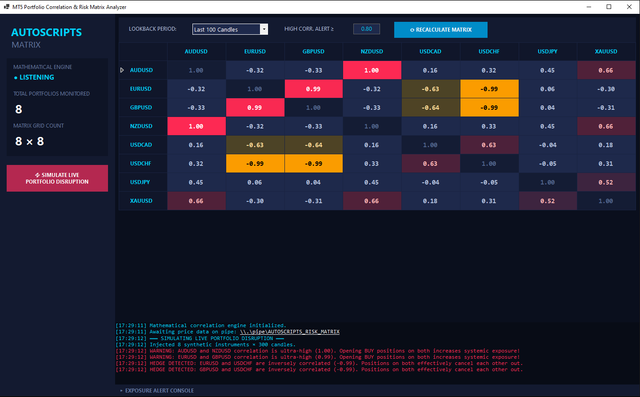
Task: Click red 1.00 cell in AUDUSD row
Action: coord(372,70)
